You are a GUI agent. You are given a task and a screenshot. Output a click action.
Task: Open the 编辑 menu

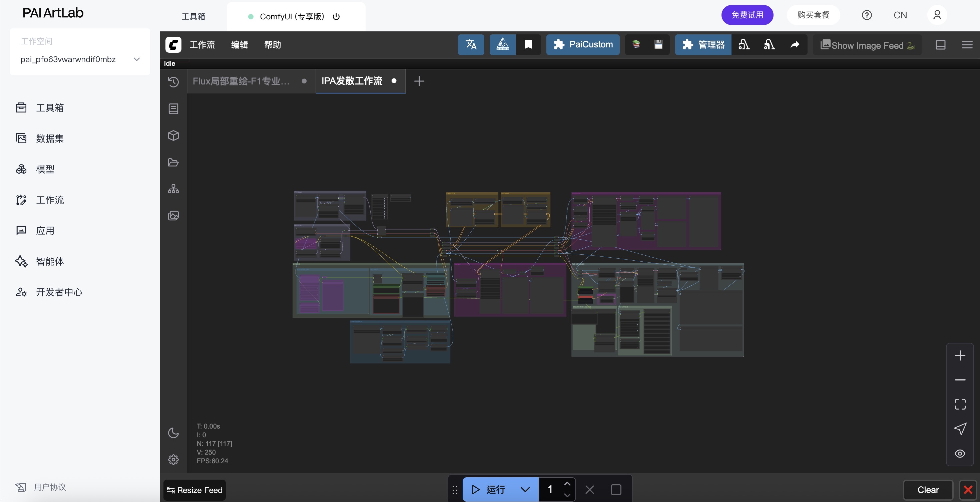pyautogui.click(x=239, y=44)
